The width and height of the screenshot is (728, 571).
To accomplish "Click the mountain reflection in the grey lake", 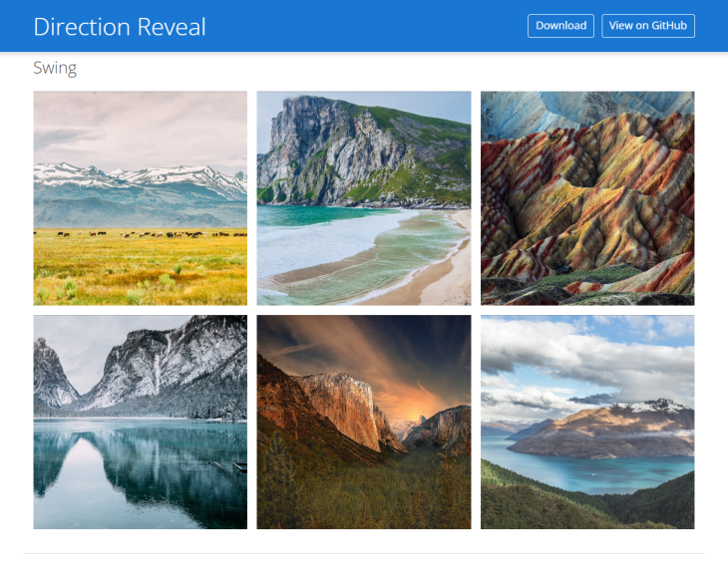I will pyautogui.click(x=140, y=468).
